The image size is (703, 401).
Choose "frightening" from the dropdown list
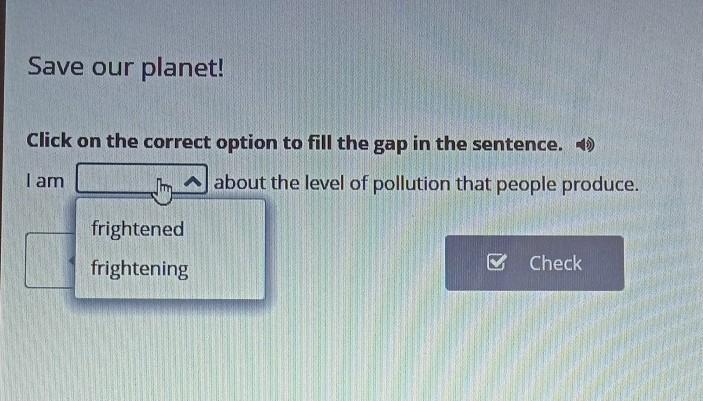(139, 268)
